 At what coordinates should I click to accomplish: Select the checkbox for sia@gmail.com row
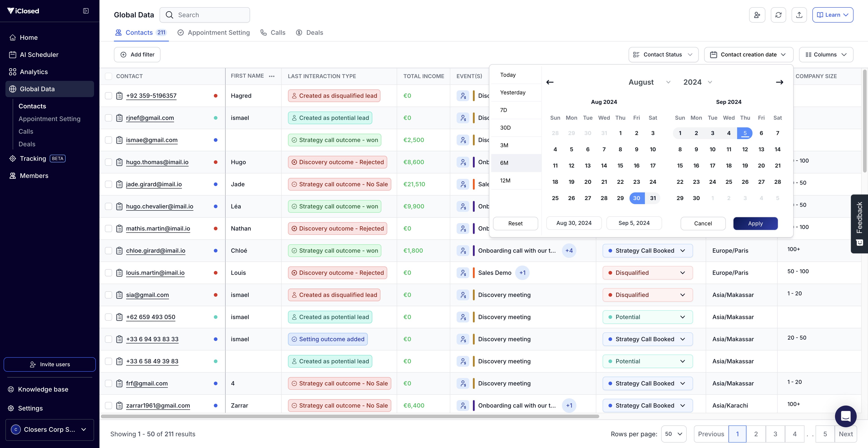pyautogui.click(x=108, y=295)
